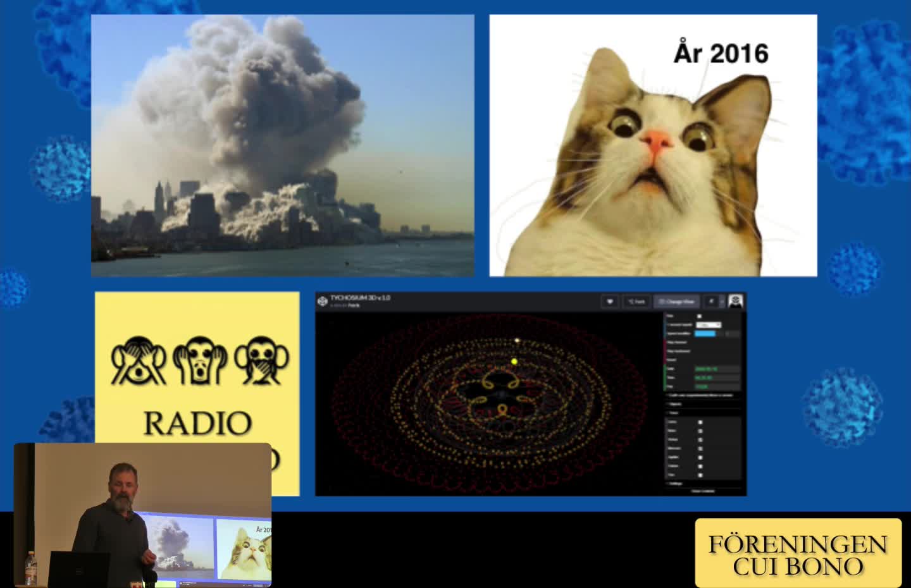Click the FÖRENINGEN CUI BONO badge

[798, 553]
